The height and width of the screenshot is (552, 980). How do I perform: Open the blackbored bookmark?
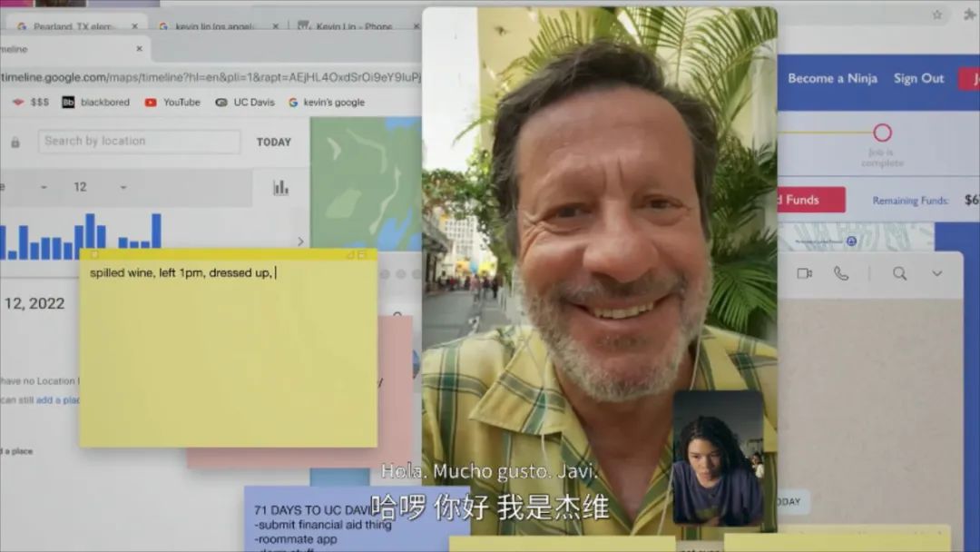click(x=95, y=102)
